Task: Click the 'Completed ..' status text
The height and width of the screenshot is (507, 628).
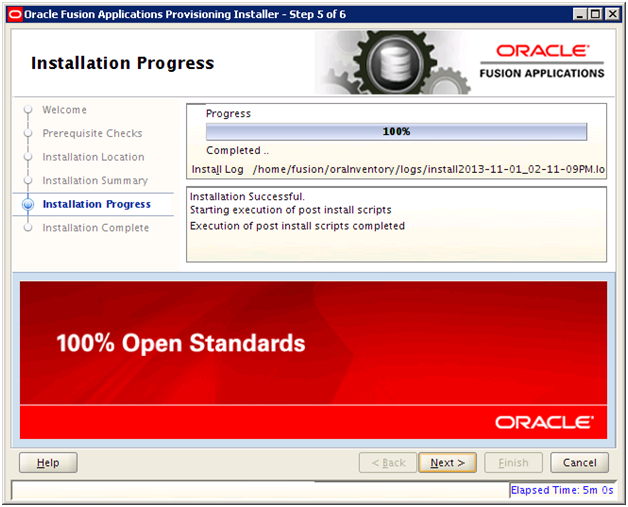Action: coord(237,151)
